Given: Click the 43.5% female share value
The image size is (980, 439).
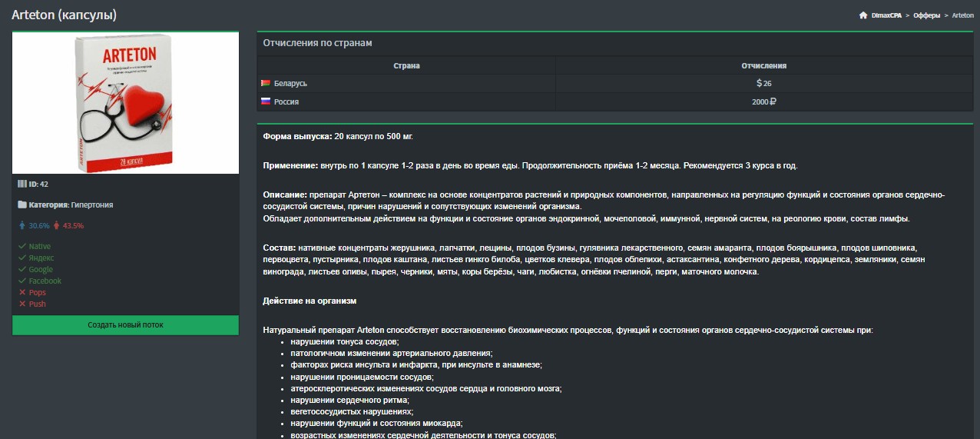Looking at the screenshot, I should point(74,226).
